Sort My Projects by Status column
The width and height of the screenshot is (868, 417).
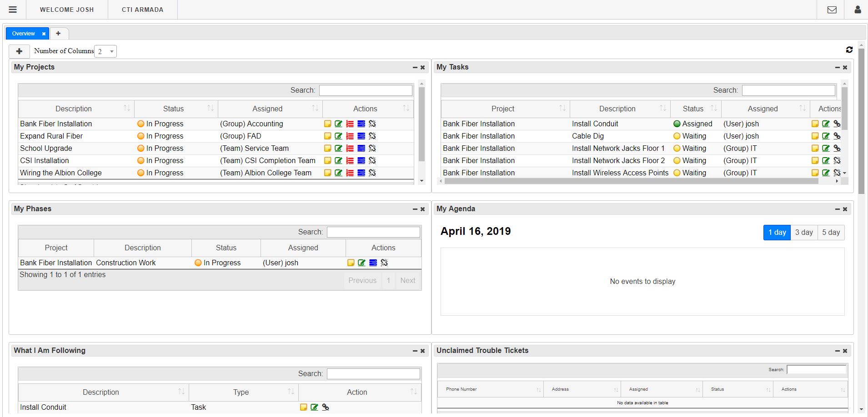[x=176, y=109]
